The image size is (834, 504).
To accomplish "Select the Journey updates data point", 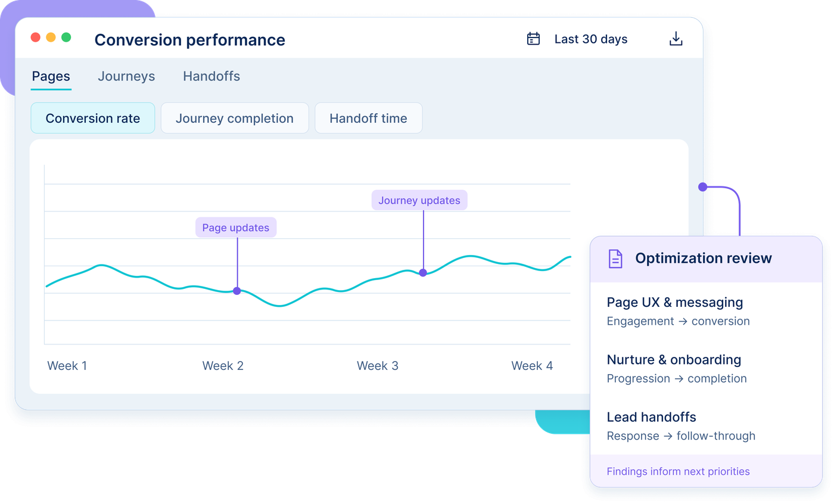I will 423,273.
